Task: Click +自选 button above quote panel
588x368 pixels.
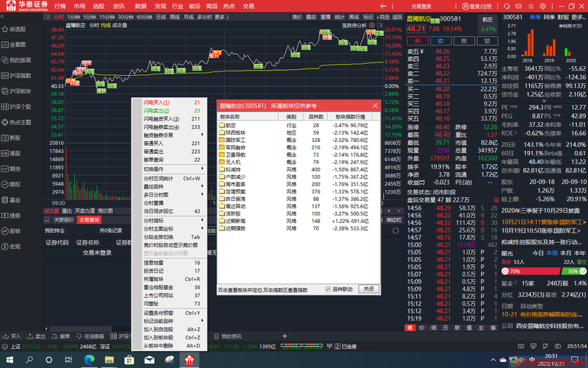Action: 383,17
